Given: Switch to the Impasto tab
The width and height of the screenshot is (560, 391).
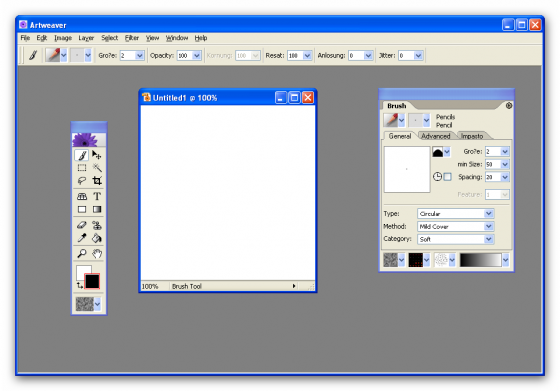Looking at the screenshot, I should pyautogui.click(x=472, y=136).
